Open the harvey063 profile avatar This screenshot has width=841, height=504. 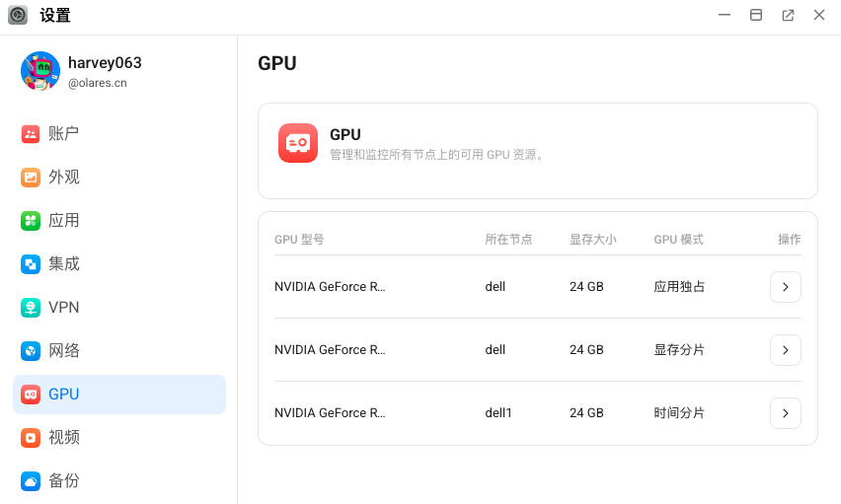(x=40, y=71)
